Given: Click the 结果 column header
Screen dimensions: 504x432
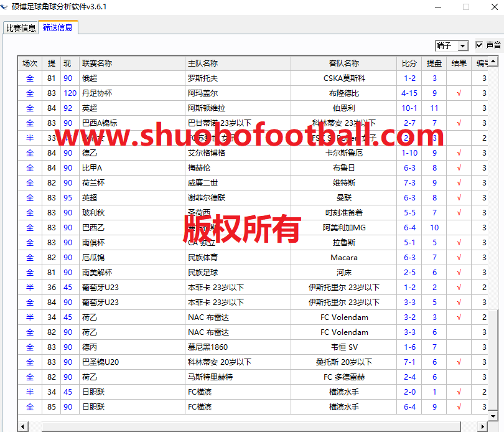Looking at the screenshot, I should [x=459, y=63].
